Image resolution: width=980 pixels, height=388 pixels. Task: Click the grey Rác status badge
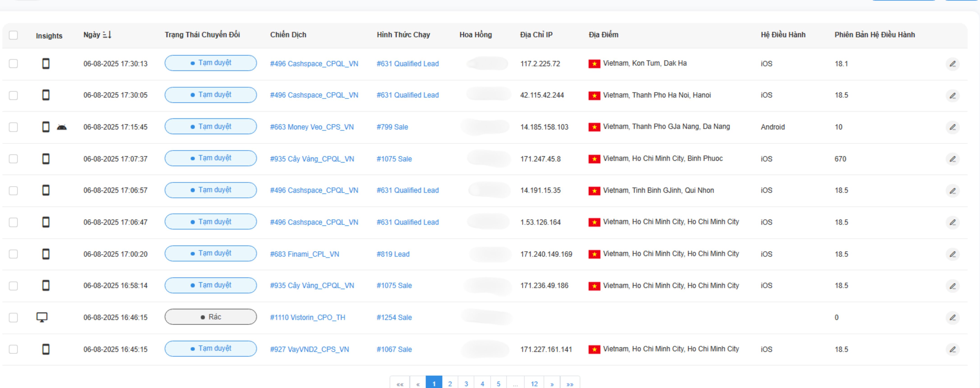(x=210, y=317)
